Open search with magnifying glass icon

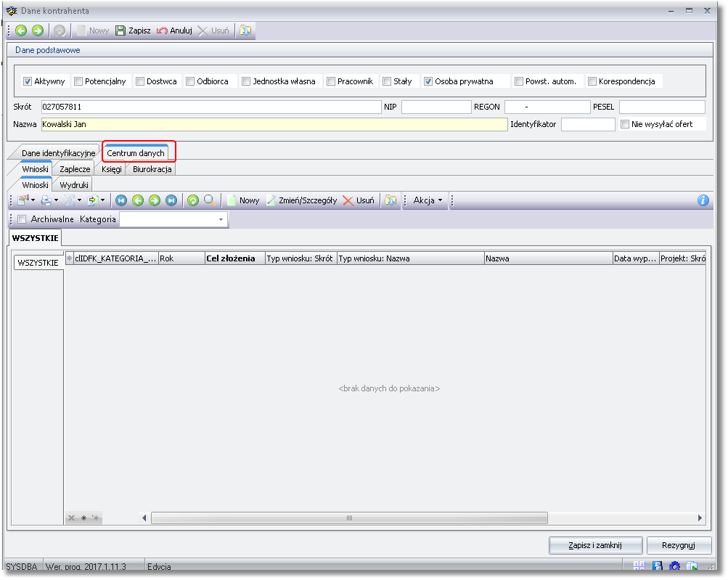coord(209,200)
